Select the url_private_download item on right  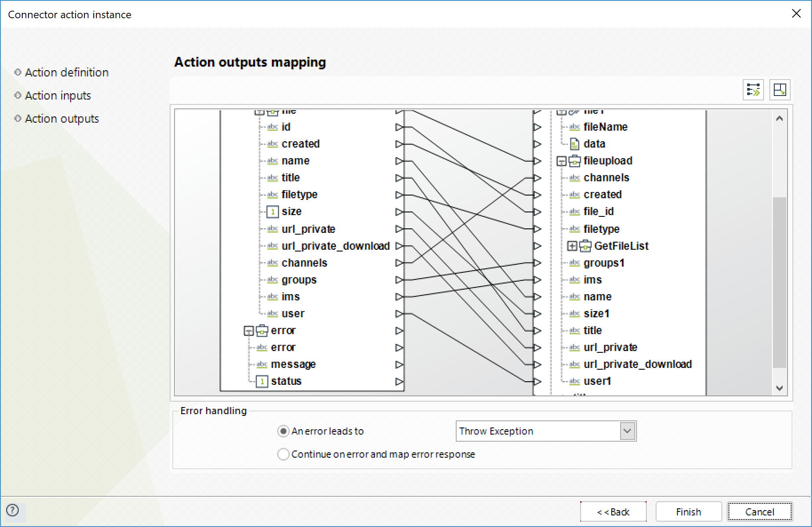pos(637,364)
